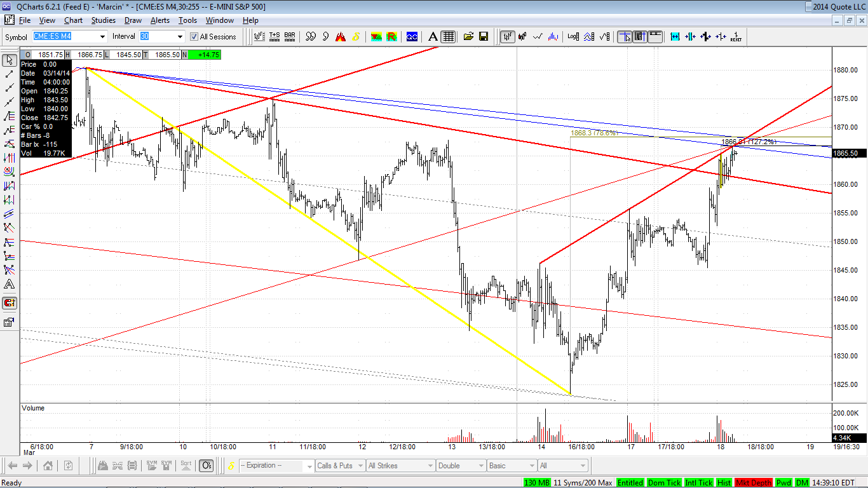
Task: Open the Interval dropdown arrow
Action: point(180,37)
